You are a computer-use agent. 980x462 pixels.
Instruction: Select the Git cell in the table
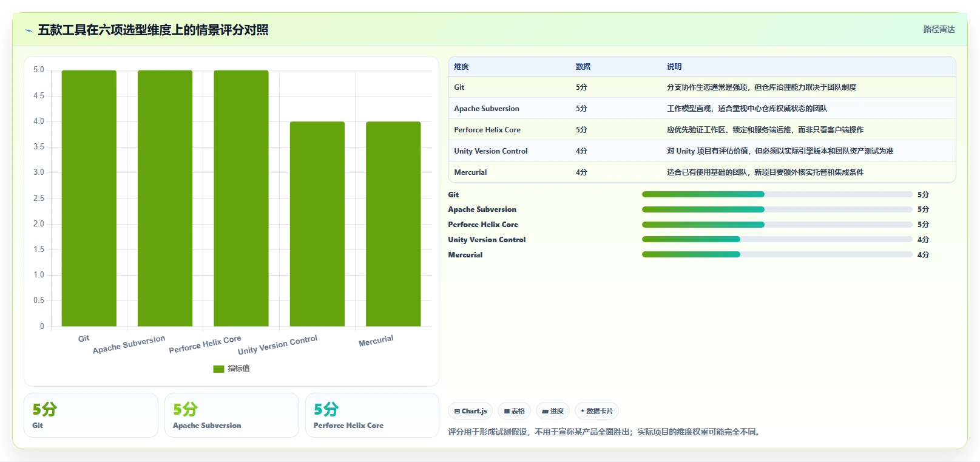click(459, 87)
